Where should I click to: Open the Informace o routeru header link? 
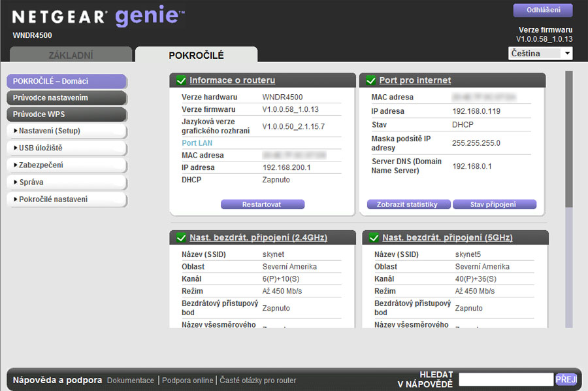pos(232,80)
